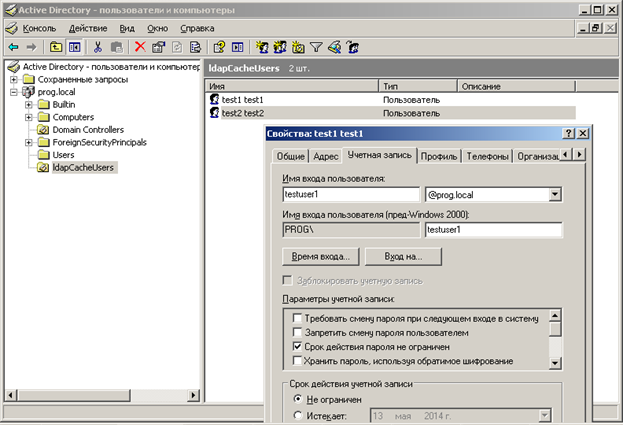Toggle the action pane icon
This screenshot has height=425, width=625.
point(238,47)
